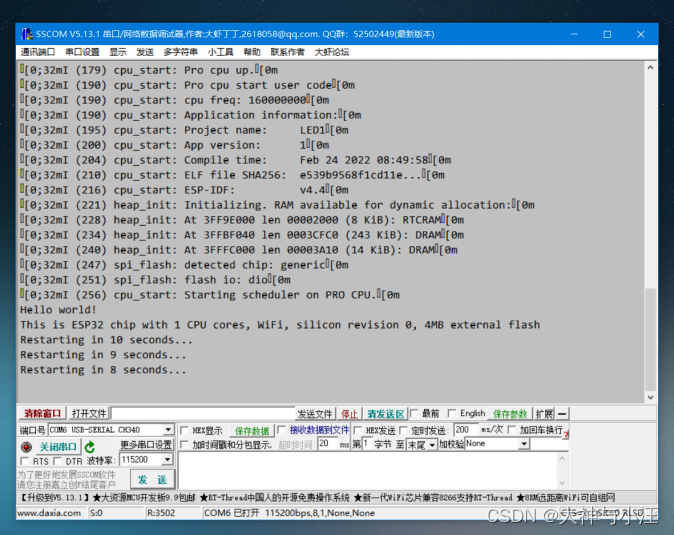The width and height of the screenshot is (674, 535).
Task: Minimize the SSCOM window
Action: 574,34
